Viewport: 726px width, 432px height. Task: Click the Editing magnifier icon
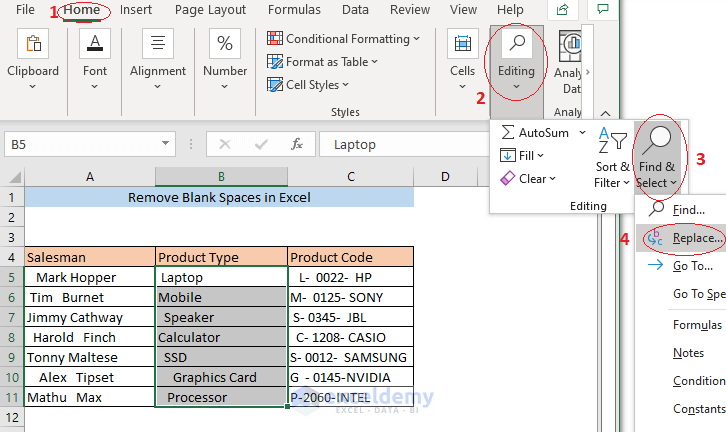pyautogui.click(x=517, y=45)
